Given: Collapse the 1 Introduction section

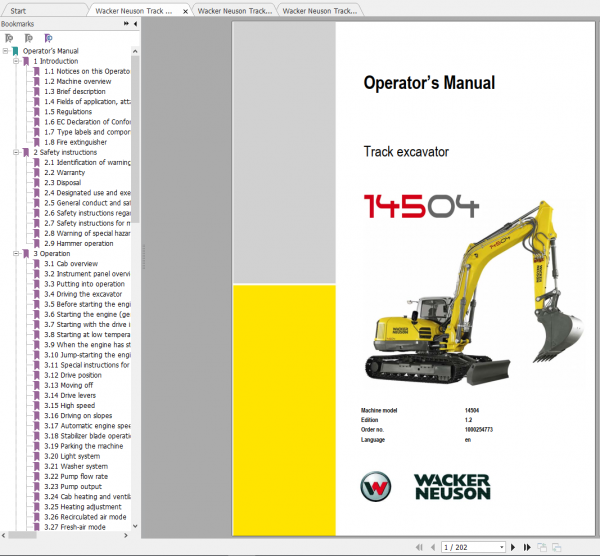Looking at the screenshot, I should point(16,61).
